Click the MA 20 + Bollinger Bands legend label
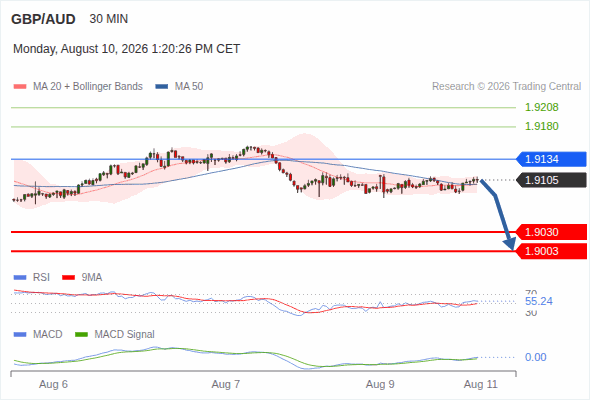 pyautogui.click(x=88, y=87)
